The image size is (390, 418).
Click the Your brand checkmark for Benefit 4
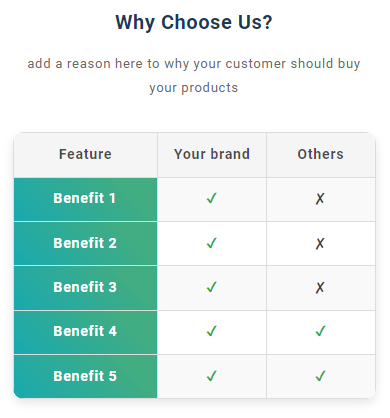pyautogui.click(x=212, y=331)
